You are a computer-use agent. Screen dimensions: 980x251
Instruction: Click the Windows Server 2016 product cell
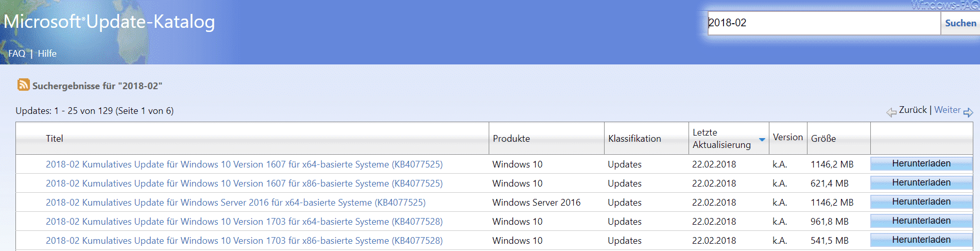537,203
